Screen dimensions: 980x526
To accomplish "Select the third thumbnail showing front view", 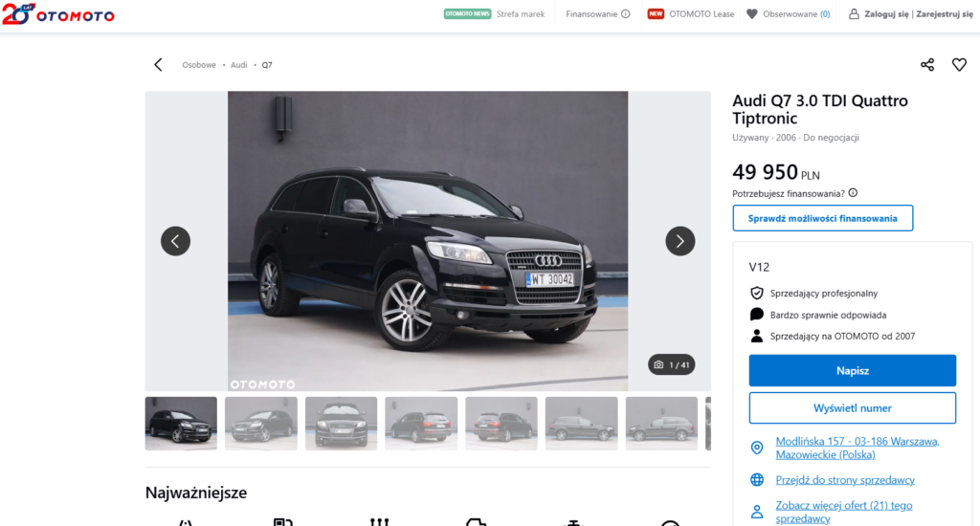I will tap(341, 424).
